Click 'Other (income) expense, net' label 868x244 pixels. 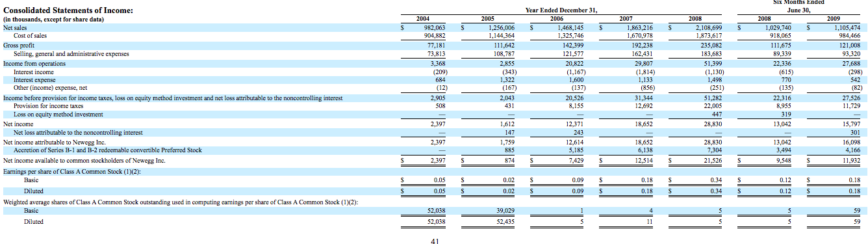[49, 87]
